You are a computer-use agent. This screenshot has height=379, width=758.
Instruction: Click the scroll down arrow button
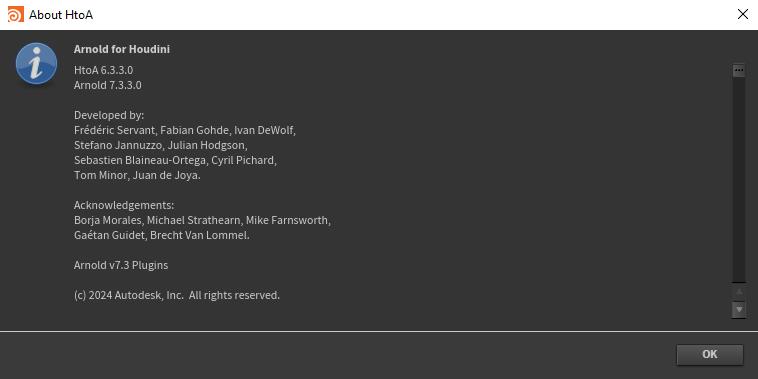pos(739,309)
